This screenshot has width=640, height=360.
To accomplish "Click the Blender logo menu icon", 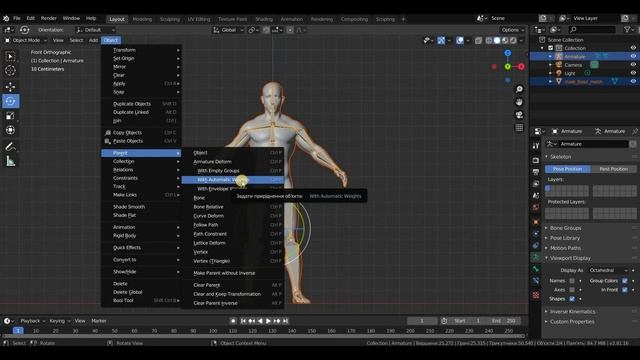I will 6,18.
